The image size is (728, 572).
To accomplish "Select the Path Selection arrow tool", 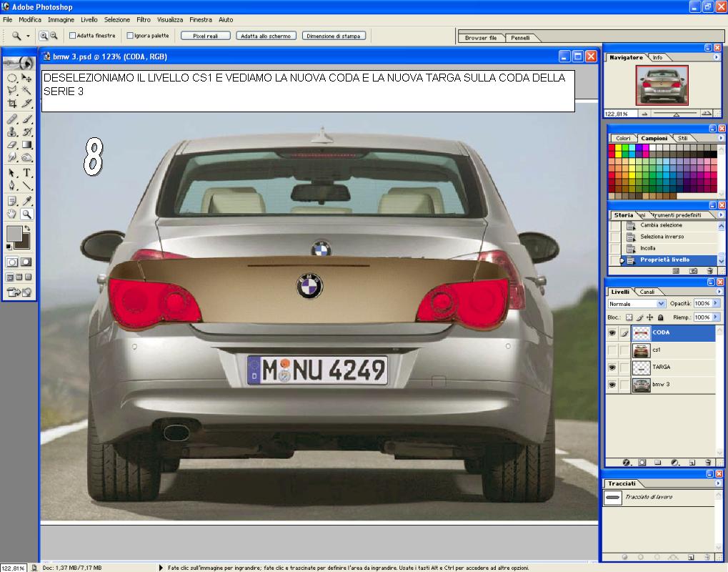I will pos(12,173).
